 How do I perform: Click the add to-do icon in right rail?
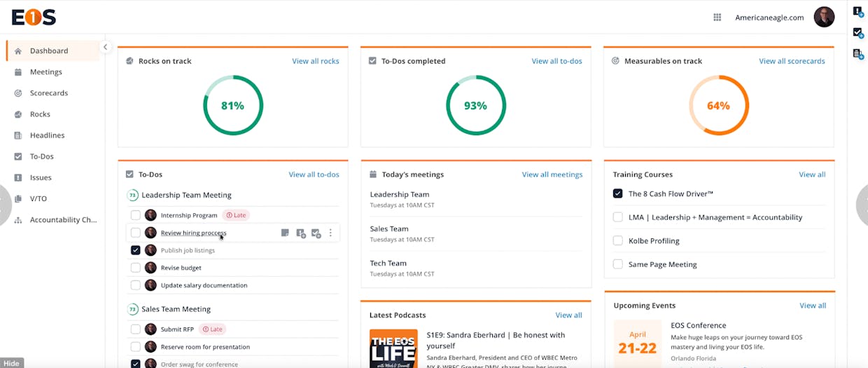pos(858,32)
